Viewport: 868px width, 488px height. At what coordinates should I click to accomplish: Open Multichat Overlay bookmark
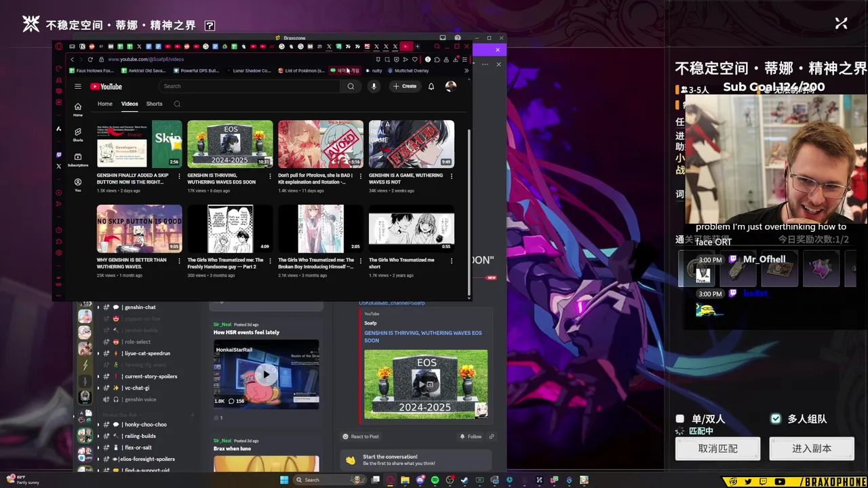click(408, 70)
